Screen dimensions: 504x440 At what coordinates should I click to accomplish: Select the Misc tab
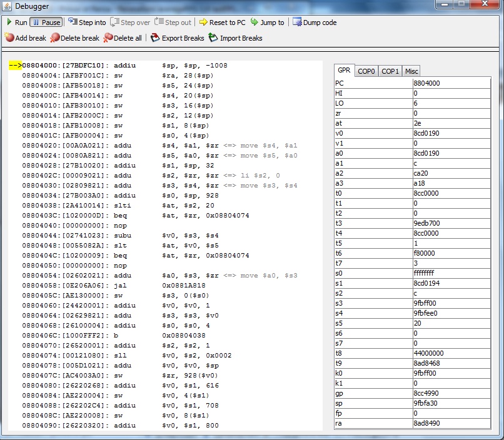pos(411,71)
